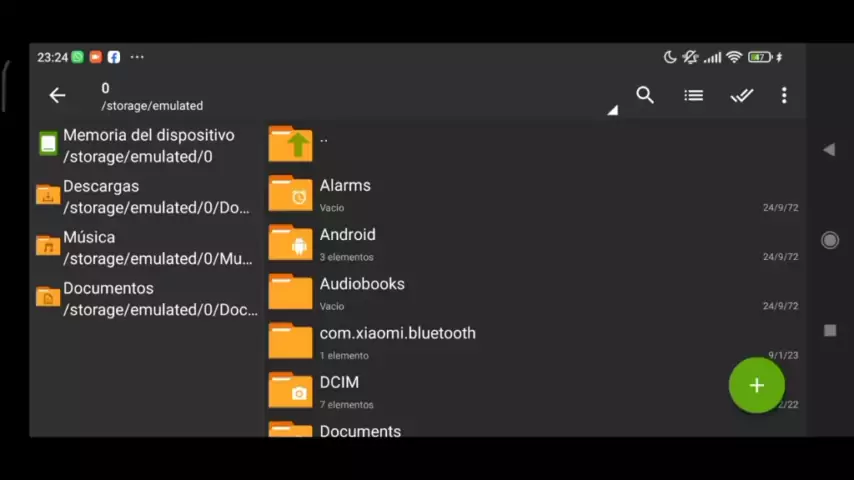Go to Descargas shortcut in sidebar
The width and height of the screenshot is (854, 480).
pyautogui.click(x=148, y=196)
